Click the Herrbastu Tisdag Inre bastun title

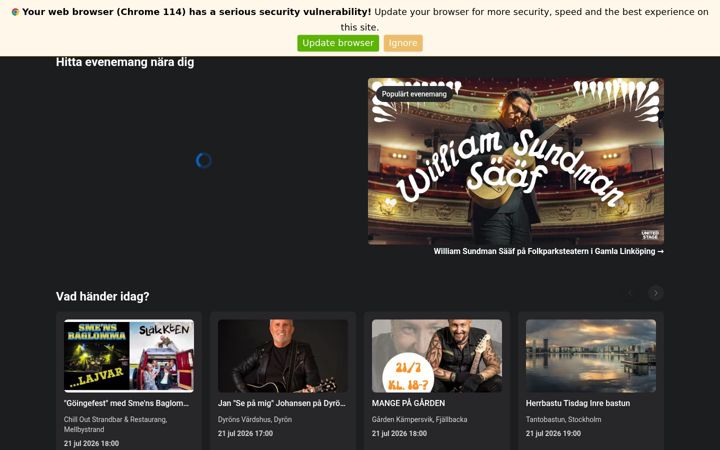[578, 403]
